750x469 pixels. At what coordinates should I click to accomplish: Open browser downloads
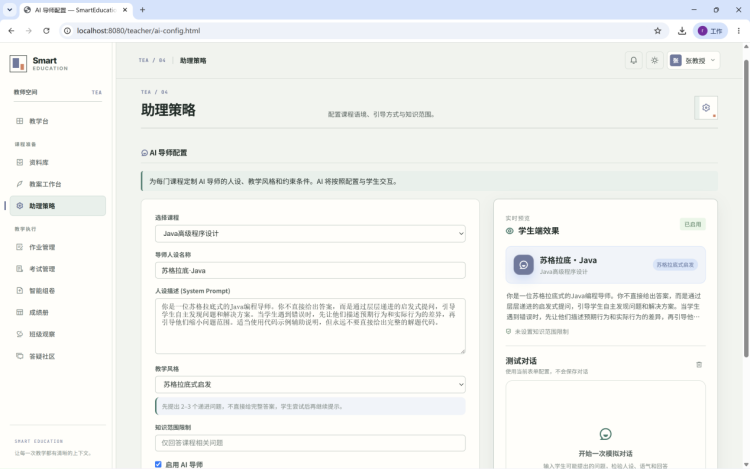(x=682, y=31)
